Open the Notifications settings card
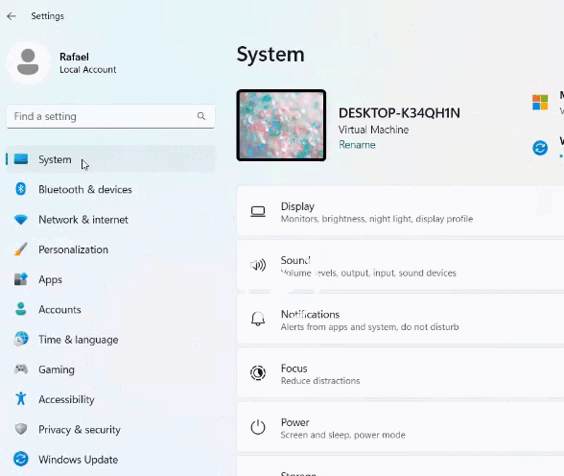Screen dimensions: 564x476 pos(400,319)
